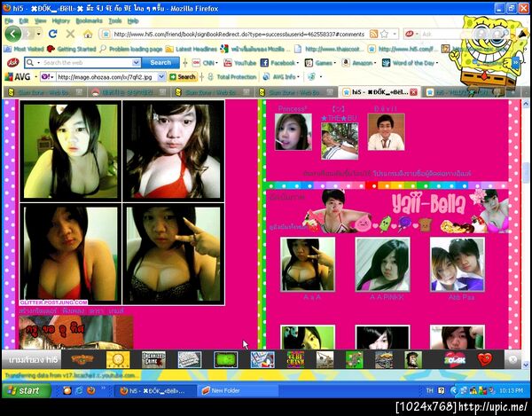Click the page scrollbar down arrow
The height and width of the screenshot is (416, 532).
click(x=526, y=365)
